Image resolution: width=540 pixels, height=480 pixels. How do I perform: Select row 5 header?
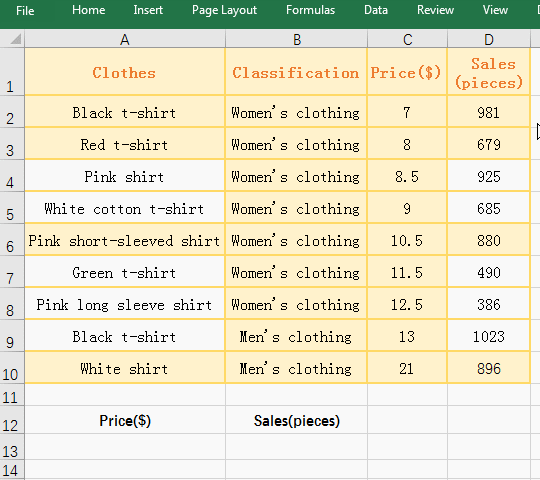tap(12, 208)
